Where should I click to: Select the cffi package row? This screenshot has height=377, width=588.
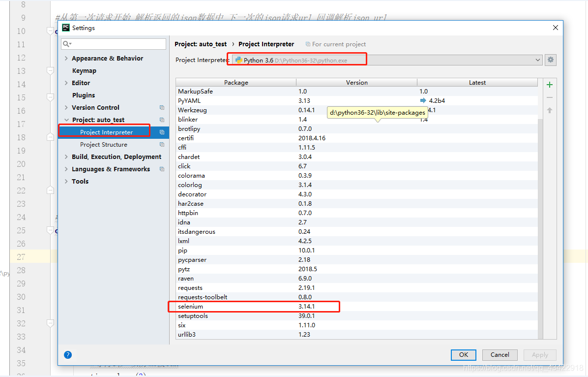point(356,148)
